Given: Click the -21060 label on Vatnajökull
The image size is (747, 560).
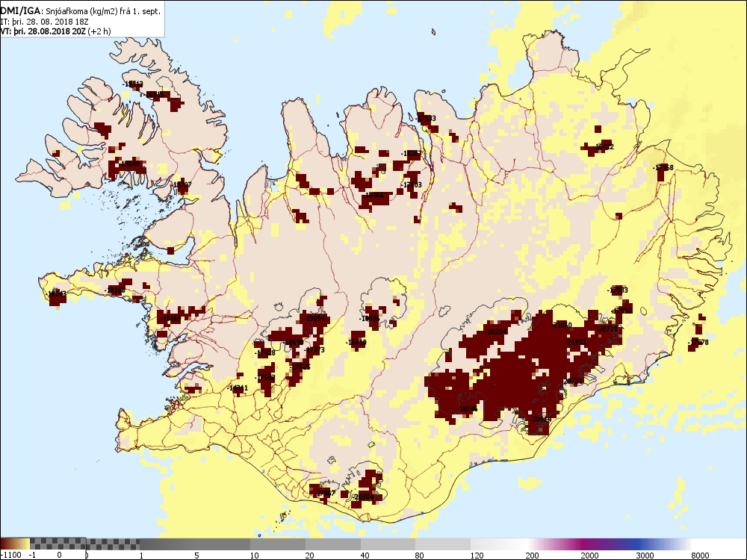Looking at the screenshot, I should (x=561, y=326).
